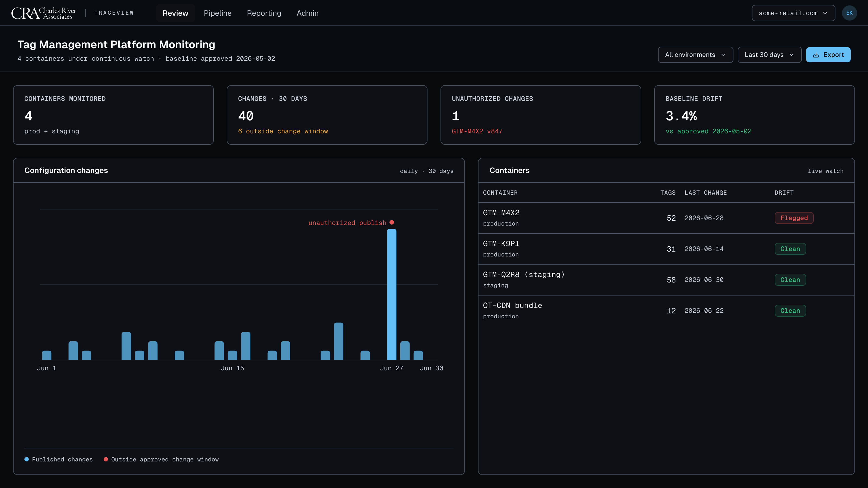Click the red GTM-M4X2 v847 text
The height and width of the screenshot is (488, 868).
[477, 131]
